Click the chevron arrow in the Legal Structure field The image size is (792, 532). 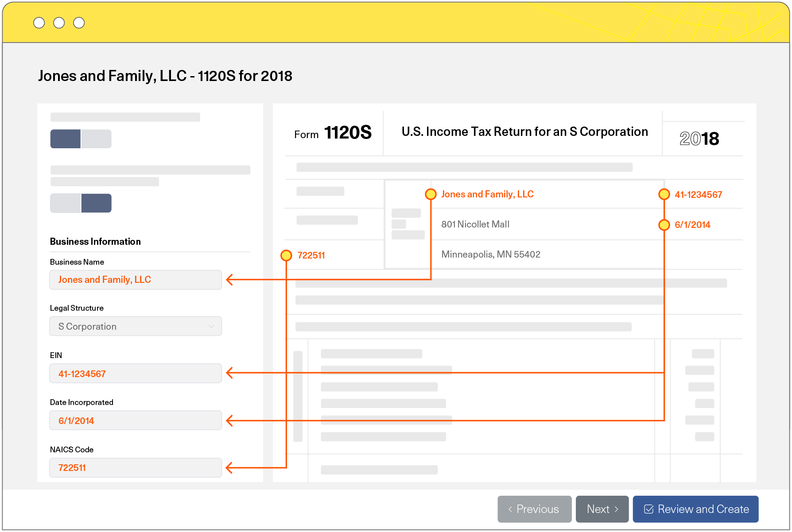click(x=211, y=326)
